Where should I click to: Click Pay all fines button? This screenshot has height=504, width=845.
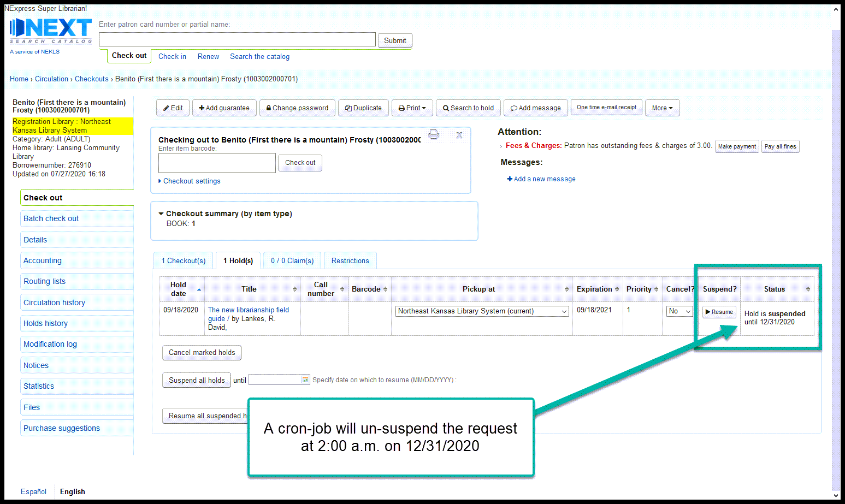(x=780, y=146)
